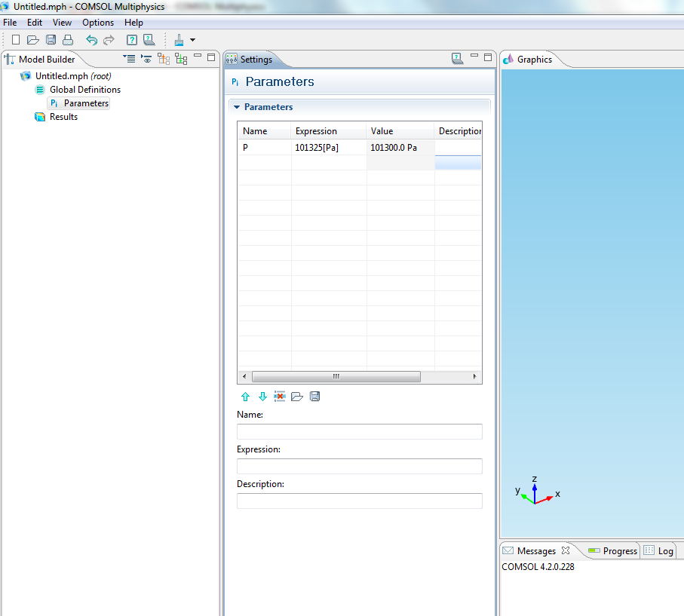Move parameter row down with arrow
Image resolution: width=684 pixels, height=616 pixels.
click(x=262, y=397)
